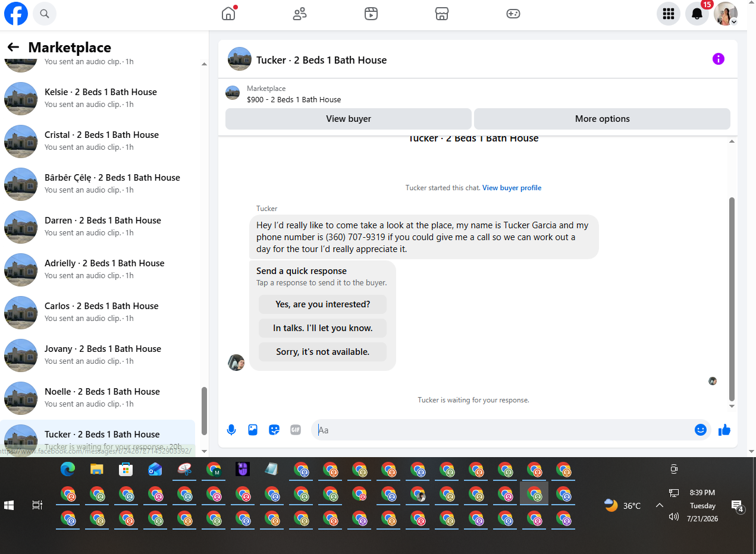Viewport: 756px width, 554px height.
Task: Open the purple conversation info icon
Action: 719,59
